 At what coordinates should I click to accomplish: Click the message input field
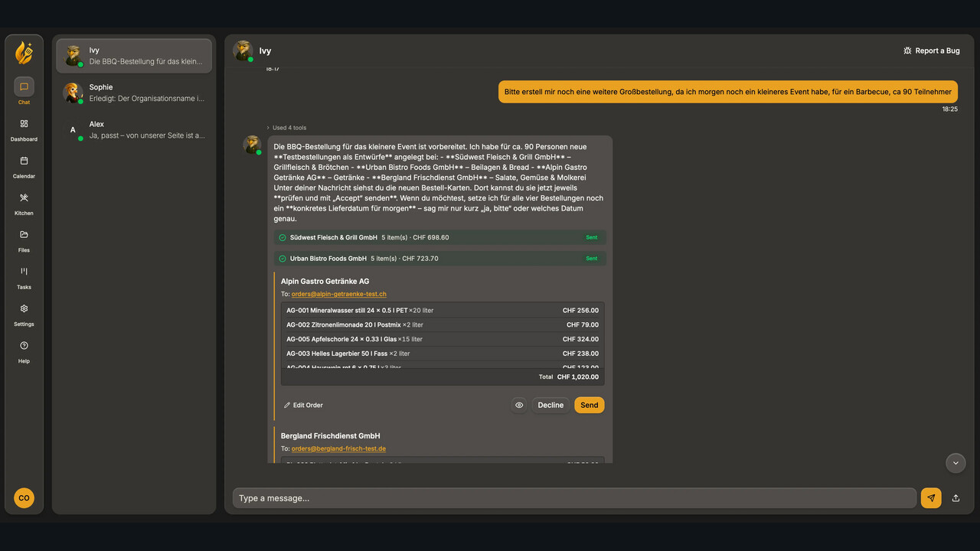click(x=574, y=498)
